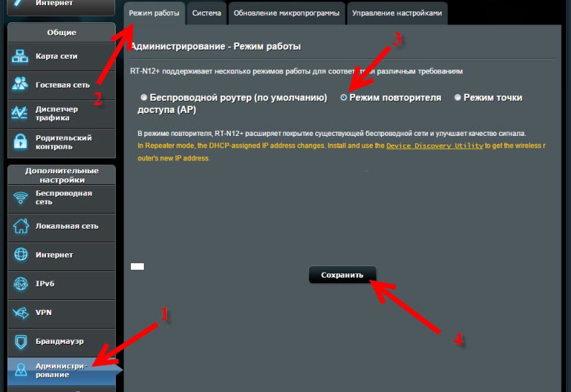Open the Обновление микропрограммы tab
Image resolution: width=571 pixels, height=392 pixels.
[x=287, y=13]
